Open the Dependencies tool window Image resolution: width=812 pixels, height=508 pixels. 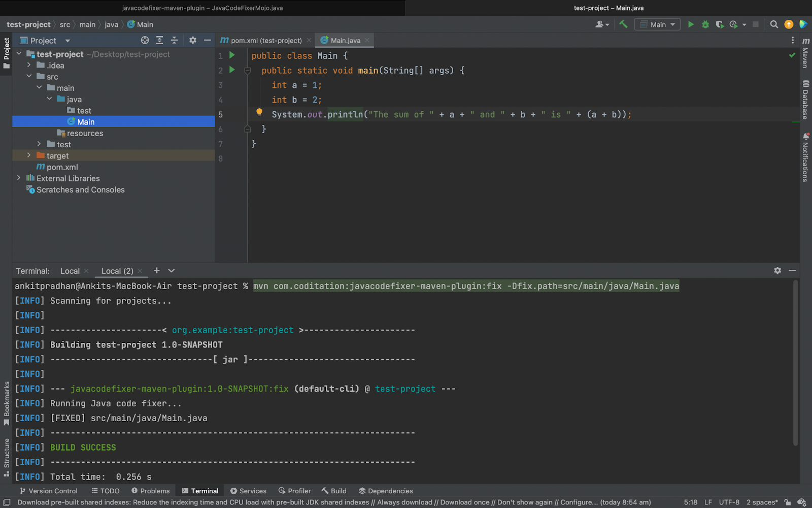click(x=386, y=491)
